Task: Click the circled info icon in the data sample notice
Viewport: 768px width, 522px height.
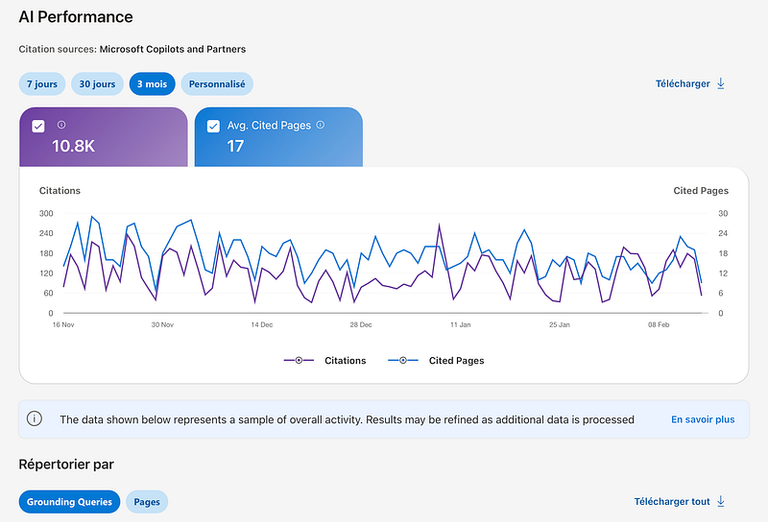Action: pos(34,419)
